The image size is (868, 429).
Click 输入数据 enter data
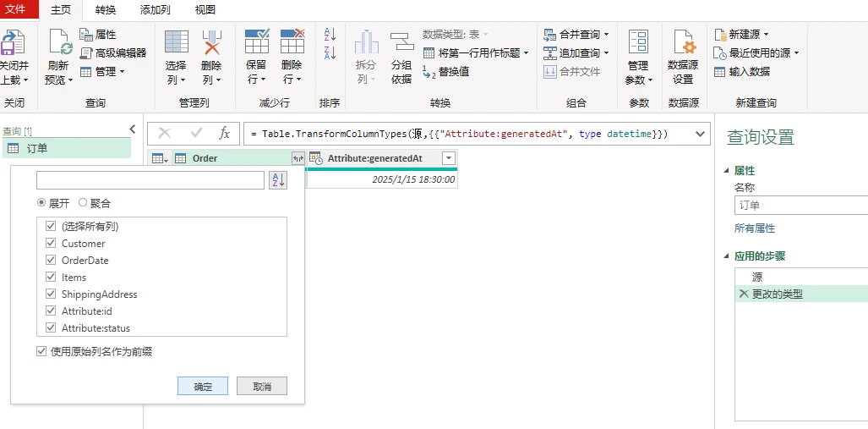[x=742, y=71]
